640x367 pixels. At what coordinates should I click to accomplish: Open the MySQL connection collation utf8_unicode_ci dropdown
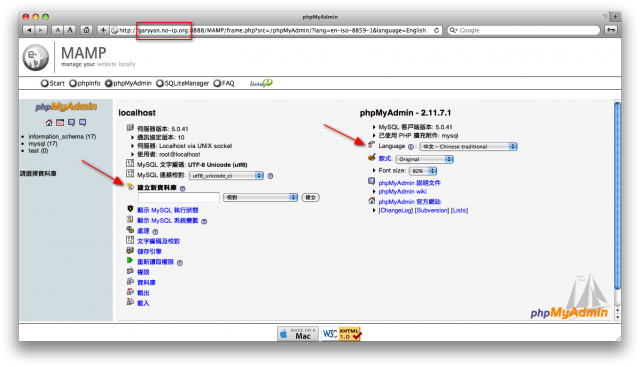pyautogui.click(x=227, y=176)
